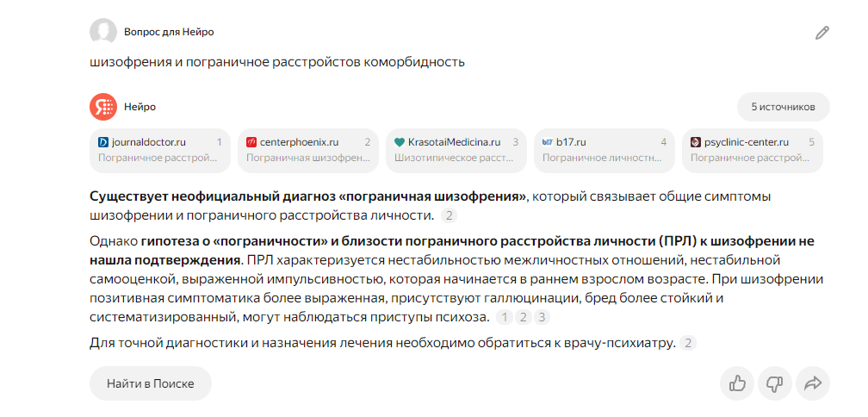Click the red Нейро logo icon

[x=103, y=107]
